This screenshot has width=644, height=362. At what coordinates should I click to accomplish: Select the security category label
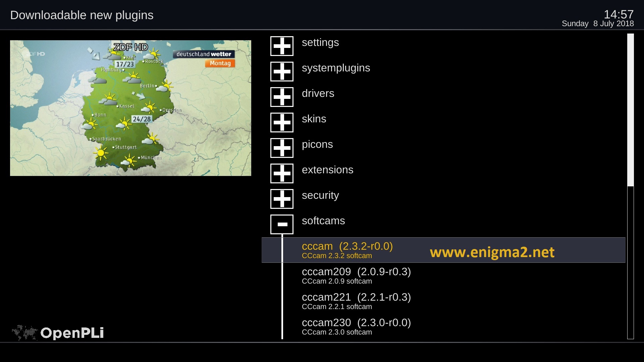320,196
